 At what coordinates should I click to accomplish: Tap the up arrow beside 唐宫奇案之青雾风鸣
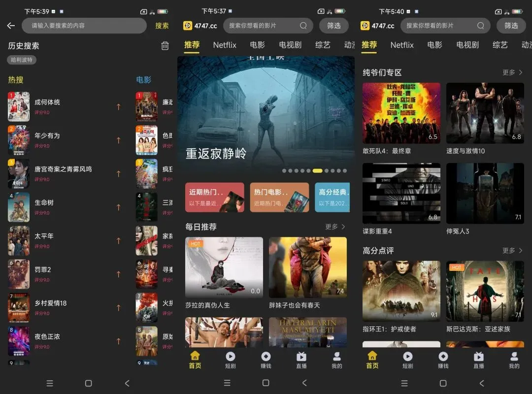click(x=118, y=174)
